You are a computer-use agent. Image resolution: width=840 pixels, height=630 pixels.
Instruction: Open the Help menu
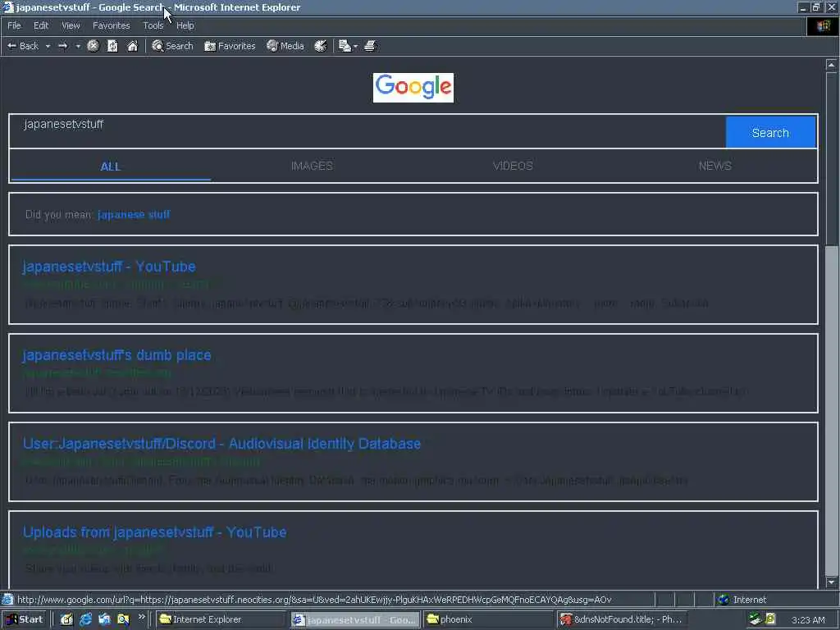click(185, 25)
